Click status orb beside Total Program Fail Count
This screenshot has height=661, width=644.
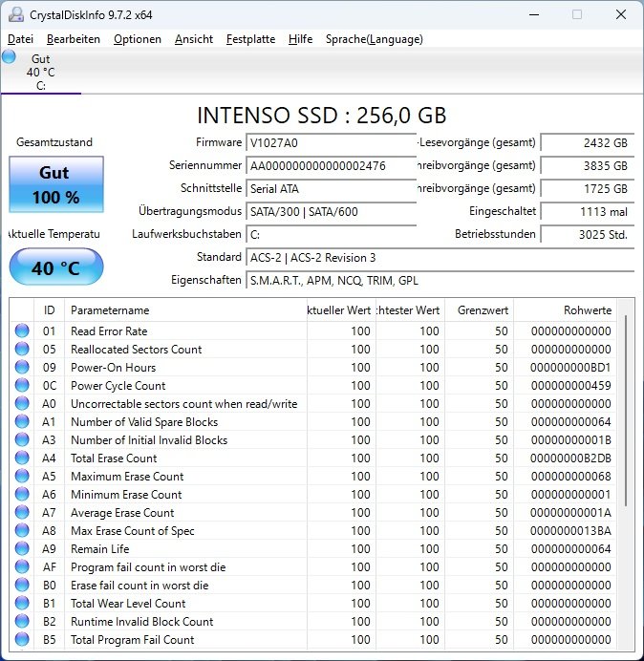click(x=22, y=639)
